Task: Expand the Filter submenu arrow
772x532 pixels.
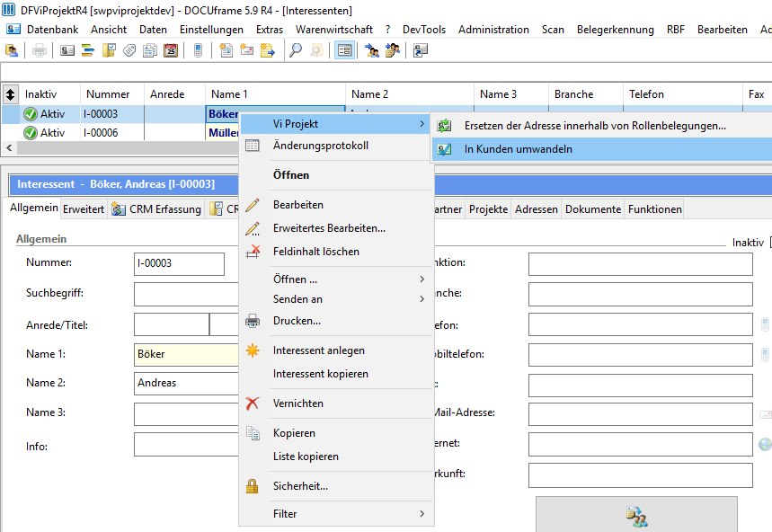Action: (x=421, y=513)
